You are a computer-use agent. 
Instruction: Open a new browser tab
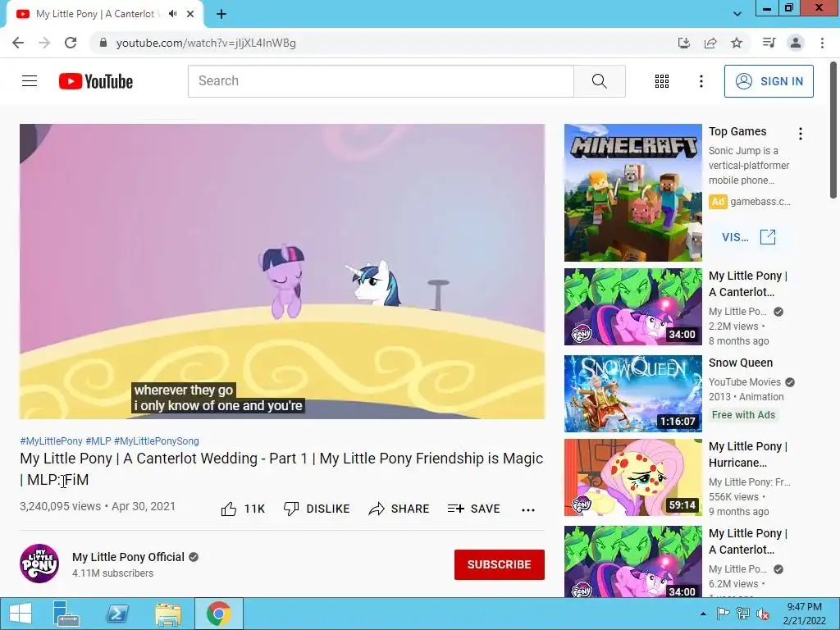tap(221, 14)
